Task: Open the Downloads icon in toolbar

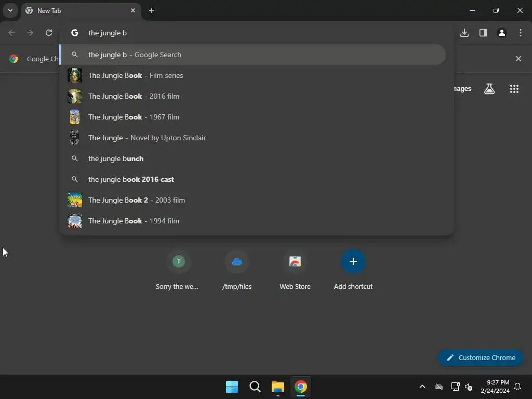Action: [x=464, y=33]
